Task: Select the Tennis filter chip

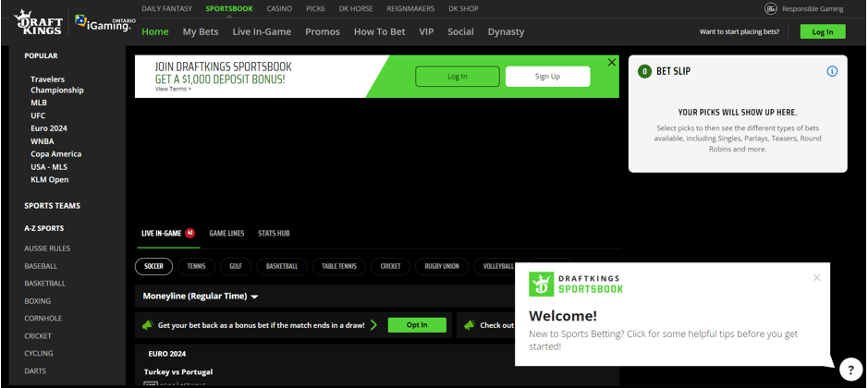Action: (x=197, y=266)
